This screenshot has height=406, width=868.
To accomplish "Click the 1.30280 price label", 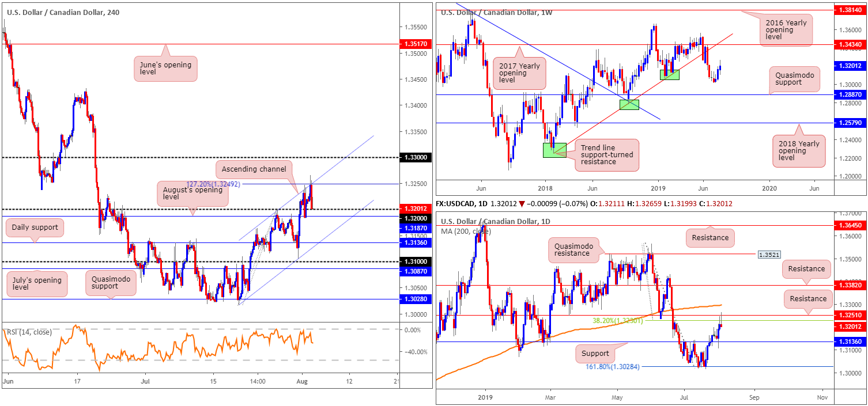I will (415, 299).
